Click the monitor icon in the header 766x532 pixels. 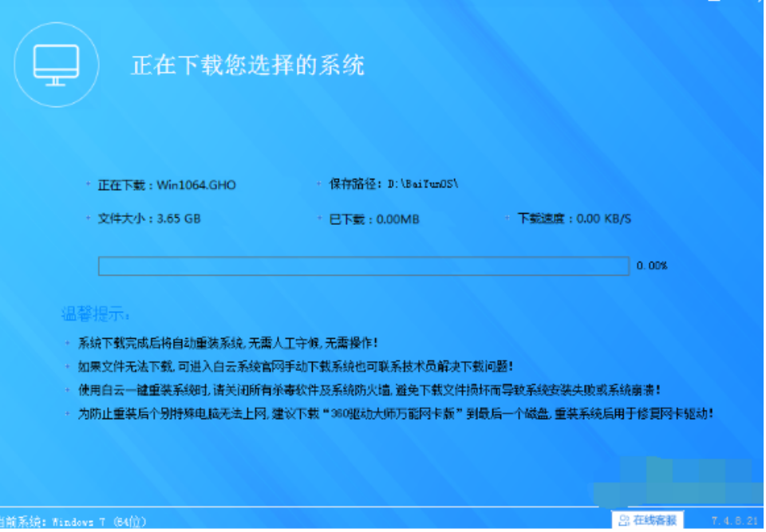click(56, 65)
